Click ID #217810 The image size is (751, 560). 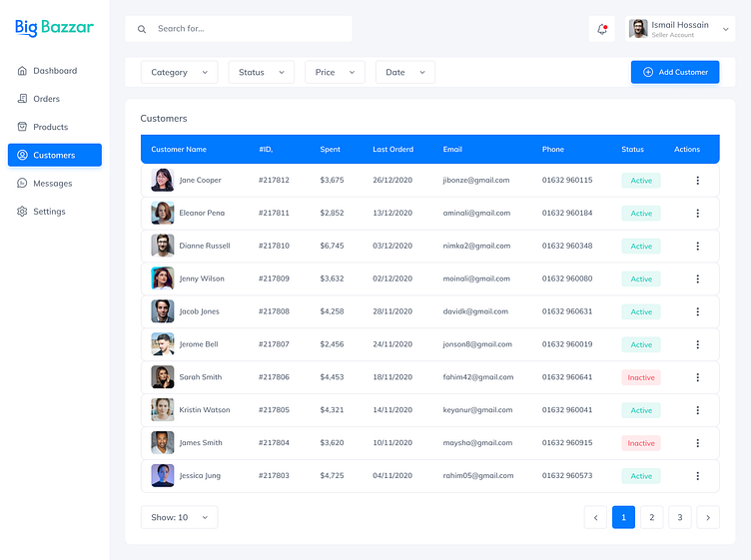[274, 246]
